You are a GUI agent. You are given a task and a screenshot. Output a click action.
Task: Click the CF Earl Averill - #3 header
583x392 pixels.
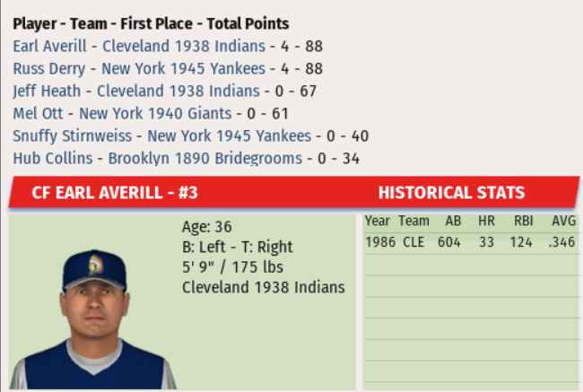coord(114,192)
